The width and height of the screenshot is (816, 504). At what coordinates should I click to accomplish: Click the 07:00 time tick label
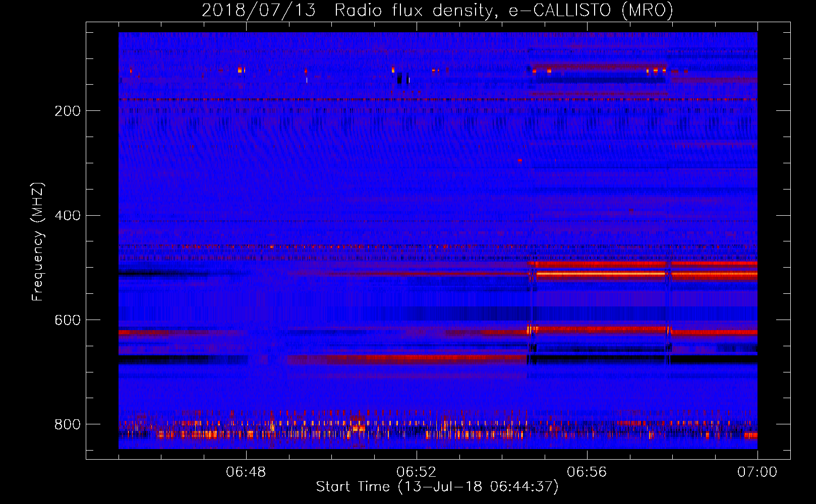tap(757, 472)
